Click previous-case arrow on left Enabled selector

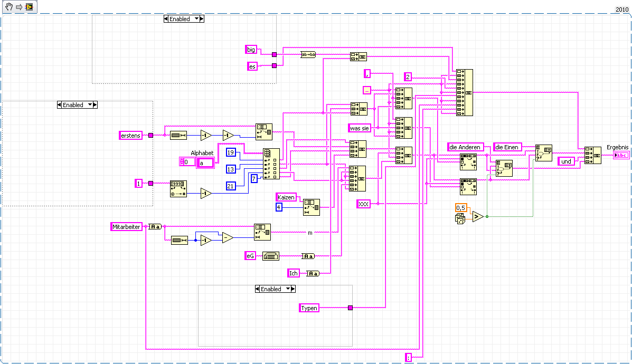point(60,105)
